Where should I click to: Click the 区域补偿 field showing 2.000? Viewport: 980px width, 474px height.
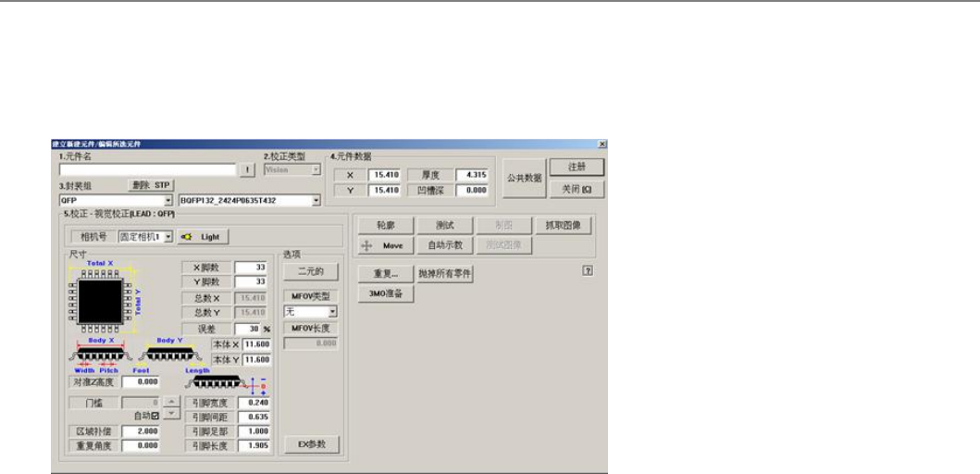[141, 431]
